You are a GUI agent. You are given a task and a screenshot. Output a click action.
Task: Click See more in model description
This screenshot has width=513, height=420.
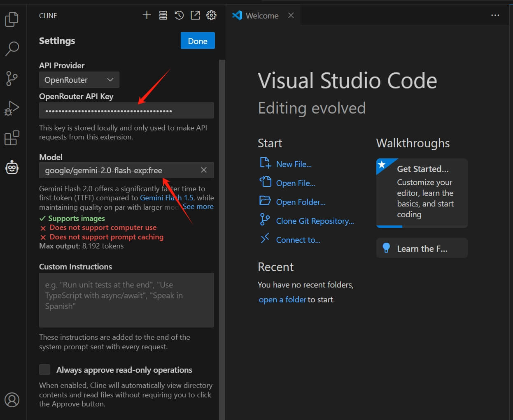click(x=198, y=207)
